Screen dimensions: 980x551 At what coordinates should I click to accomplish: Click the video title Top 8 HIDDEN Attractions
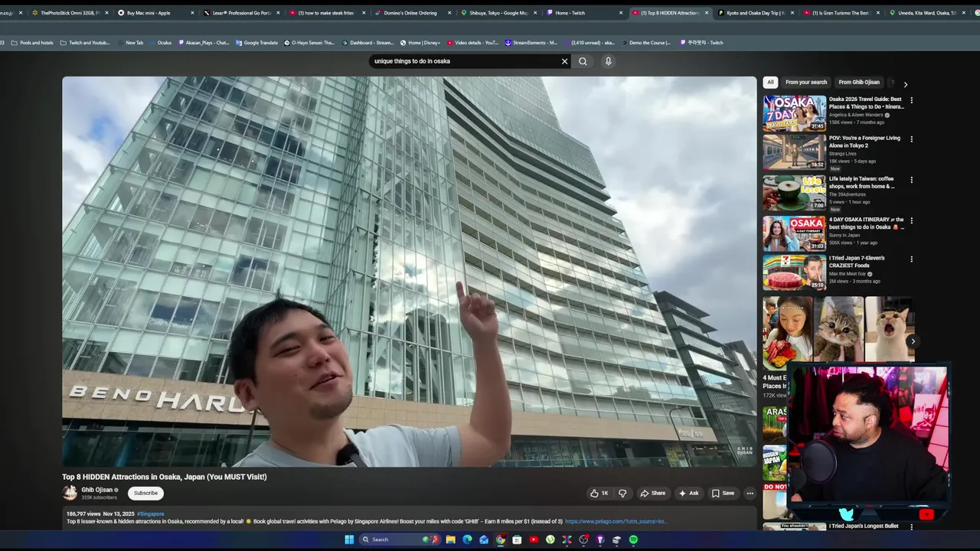[x=165, y=477]
